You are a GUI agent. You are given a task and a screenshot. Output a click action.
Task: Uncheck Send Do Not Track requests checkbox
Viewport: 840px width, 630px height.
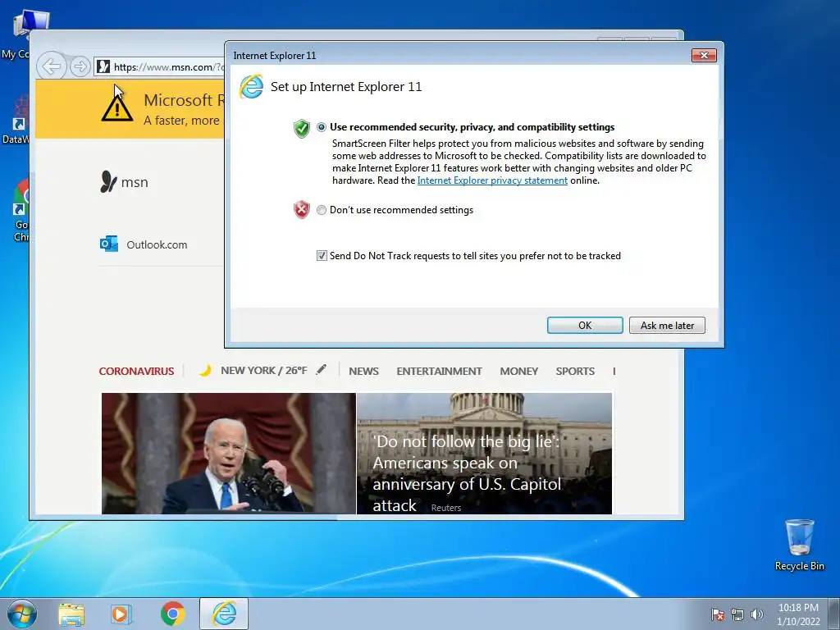[322, 256]
